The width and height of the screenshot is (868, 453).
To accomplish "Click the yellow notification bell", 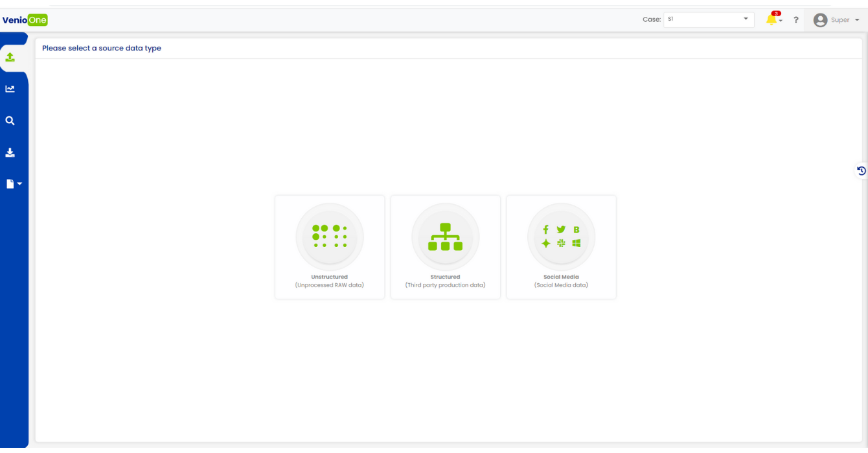I will pyautogui.click(x=771, y=20).
